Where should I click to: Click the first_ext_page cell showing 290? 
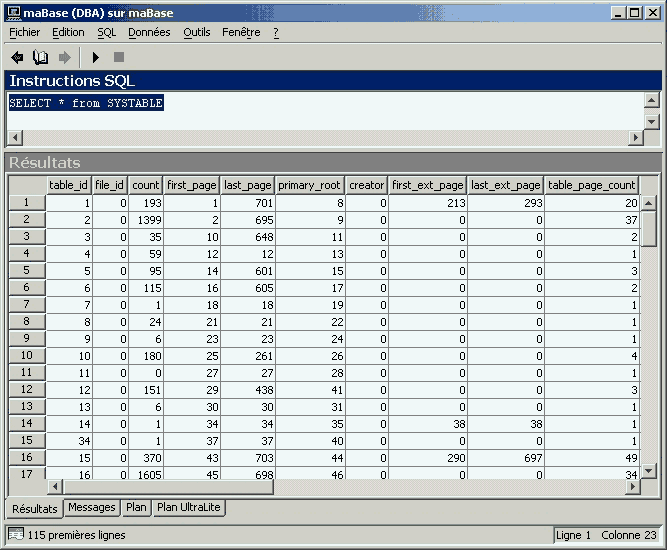[x=427, y=457]
